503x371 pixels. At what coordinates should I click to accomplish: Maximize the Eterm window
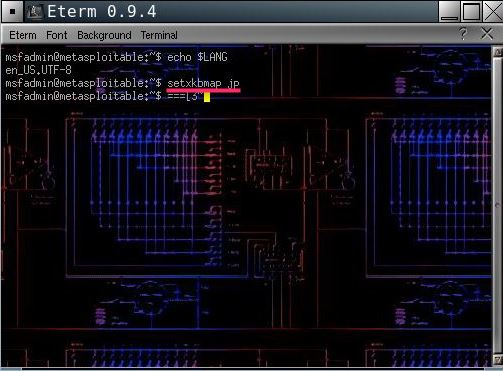471,11
